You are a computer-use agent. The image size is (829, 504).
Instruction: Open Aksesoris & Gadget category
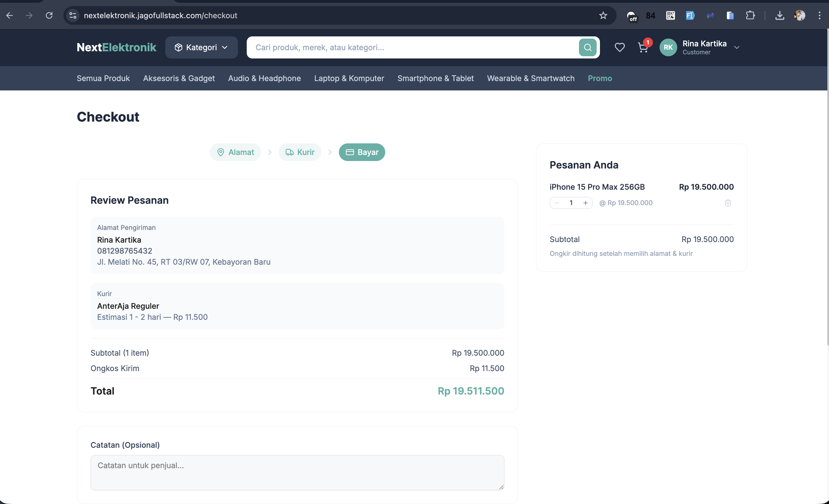point(179,78)
